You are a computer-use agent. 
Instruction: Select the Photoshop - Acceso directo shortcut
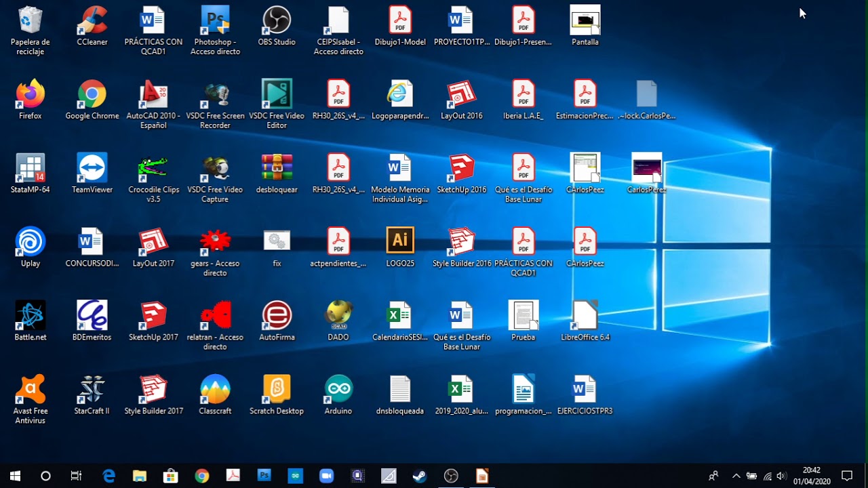[x=215, y=20]
